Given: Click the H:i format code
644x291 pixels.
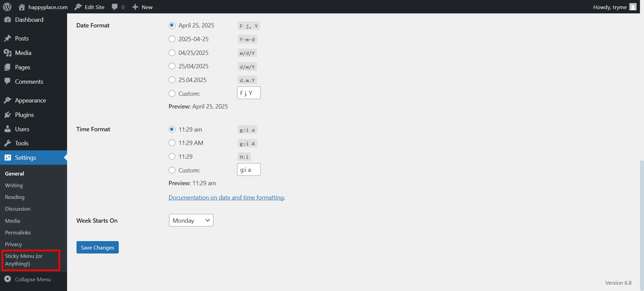Looking at the screenshot, I should click(244, 157).
